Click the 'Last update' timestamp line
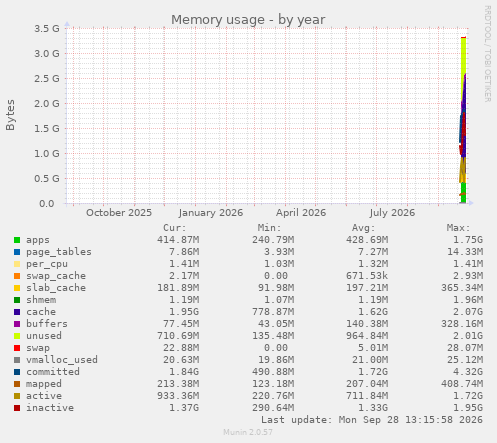 click(x=371, y=420)
